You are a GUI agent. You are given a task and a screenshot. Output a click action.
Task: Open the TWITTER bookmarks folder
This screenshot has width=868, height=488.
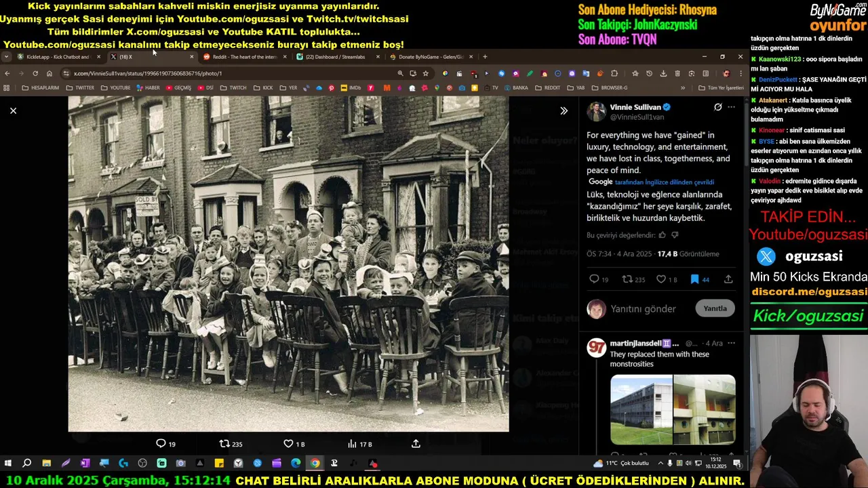tap(80, 88)
